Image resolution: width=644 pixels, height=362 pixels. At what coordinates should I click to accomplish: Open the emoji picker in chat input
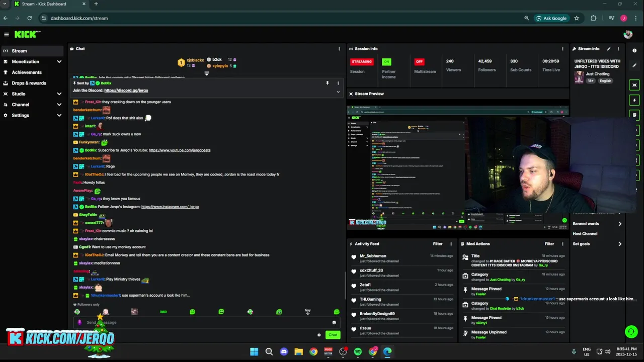click(334, 322)
